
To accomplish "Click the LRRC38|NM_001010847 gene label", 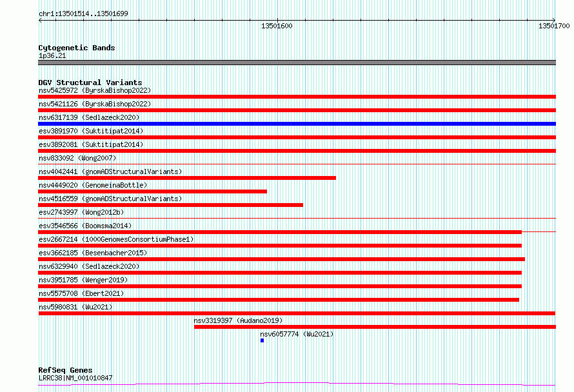I will click(75, 378).
